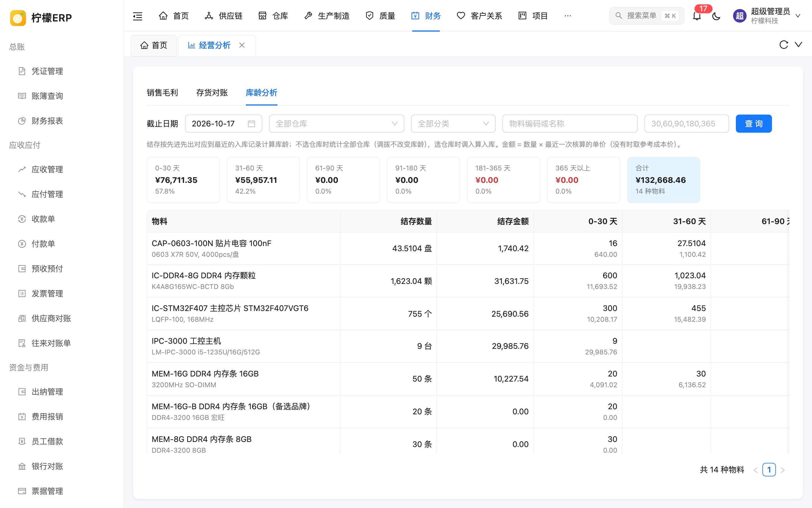812x508 pixels.
Task: Collapse the sidebar menu icon
Action: [x=138, y=16]
